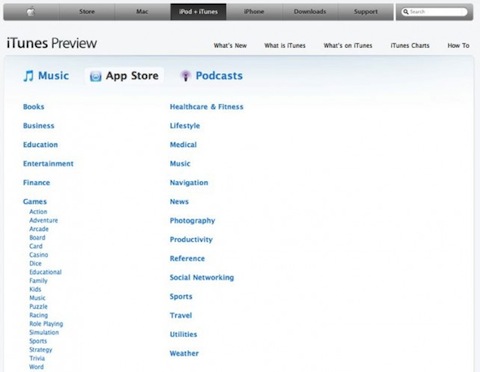Select the Kids games subcategory
This screenshot has width=480, height=372.
[x=35, y=290]
